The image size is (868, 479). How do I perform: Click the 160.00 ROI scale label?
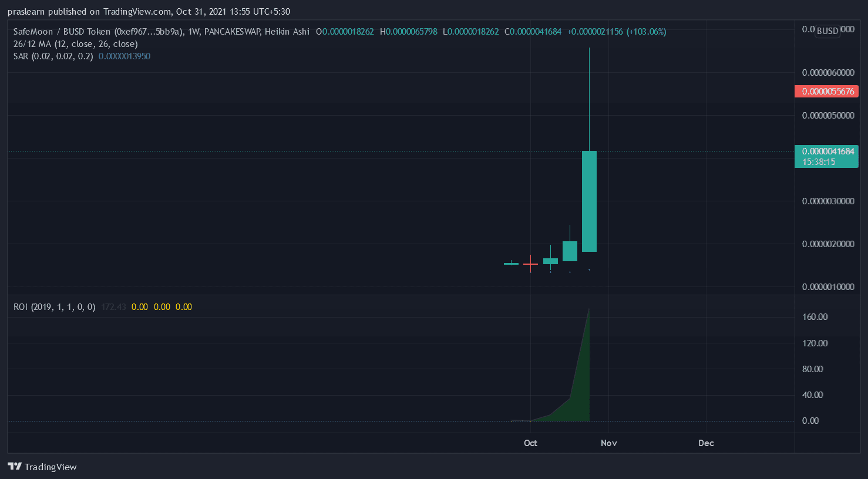[815, 317]
